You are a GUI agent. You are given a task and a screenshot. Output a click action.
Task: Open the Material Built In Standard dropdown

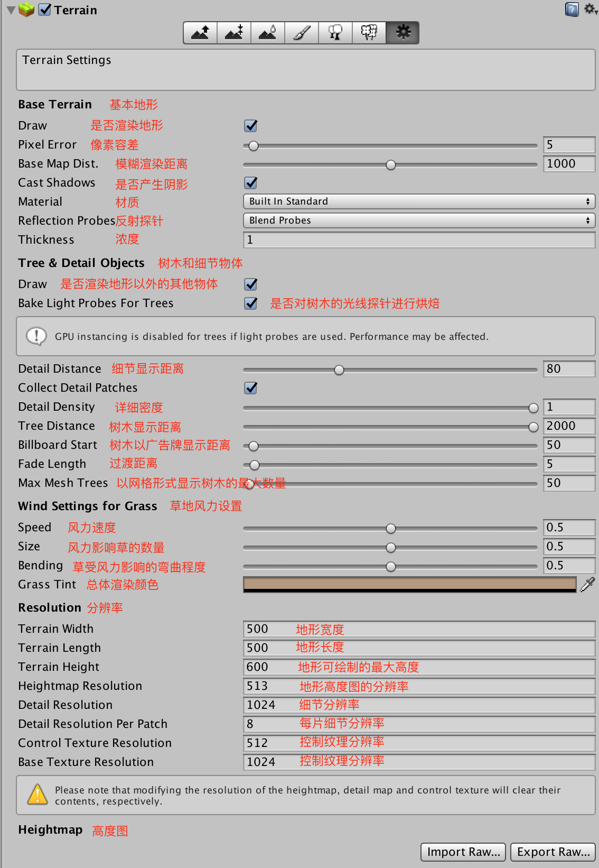point(419,201)
